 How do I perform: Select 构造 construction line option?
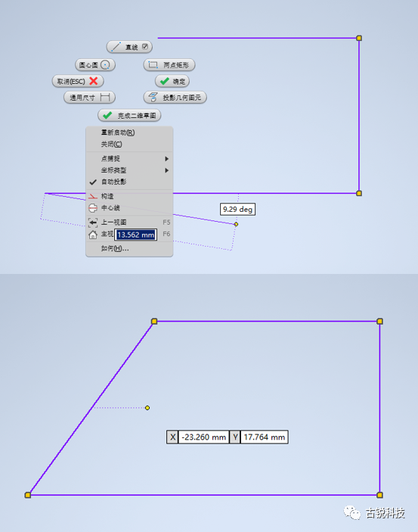coord(129,196)
